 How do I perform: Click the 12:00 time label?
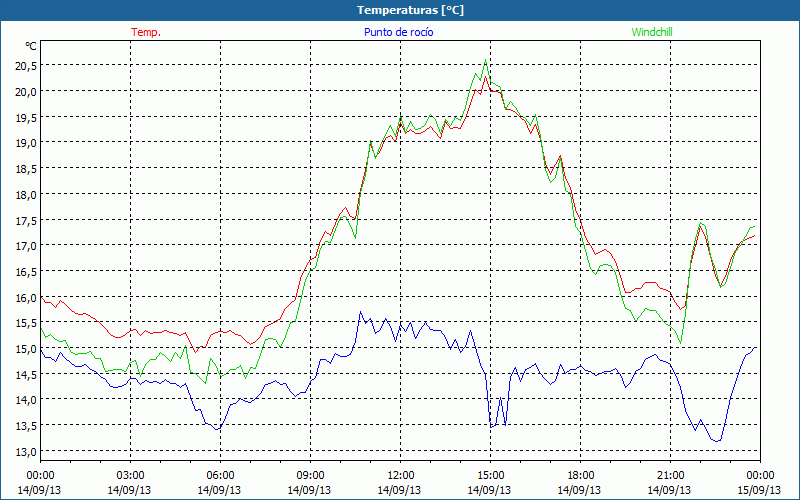pyautogui.click(x=400, y=476)
